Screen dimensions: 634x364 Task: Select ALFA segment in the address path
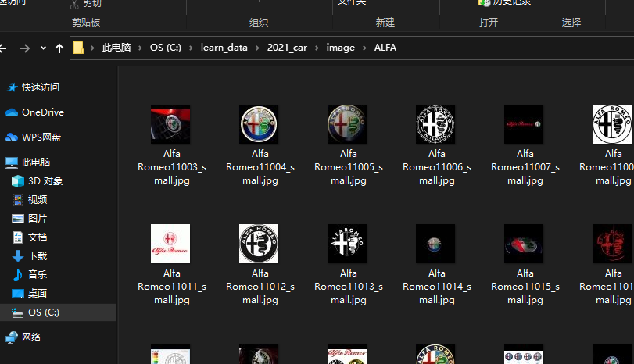coord(385,48)
